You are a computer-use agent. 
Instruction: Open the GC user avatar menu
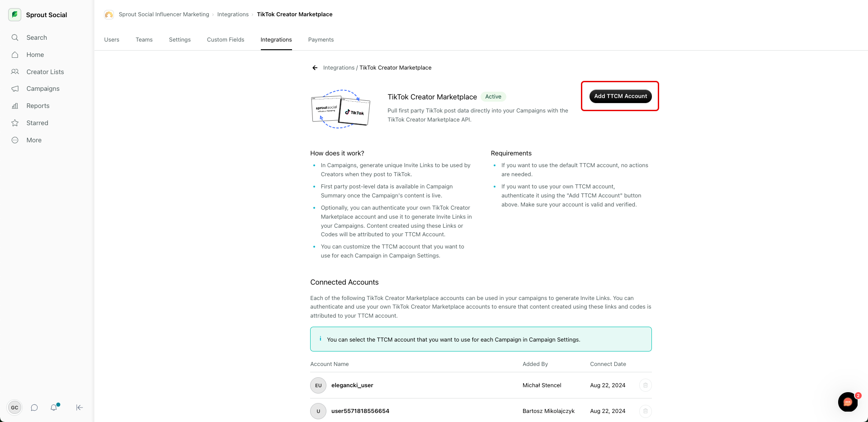click(14, 408)
